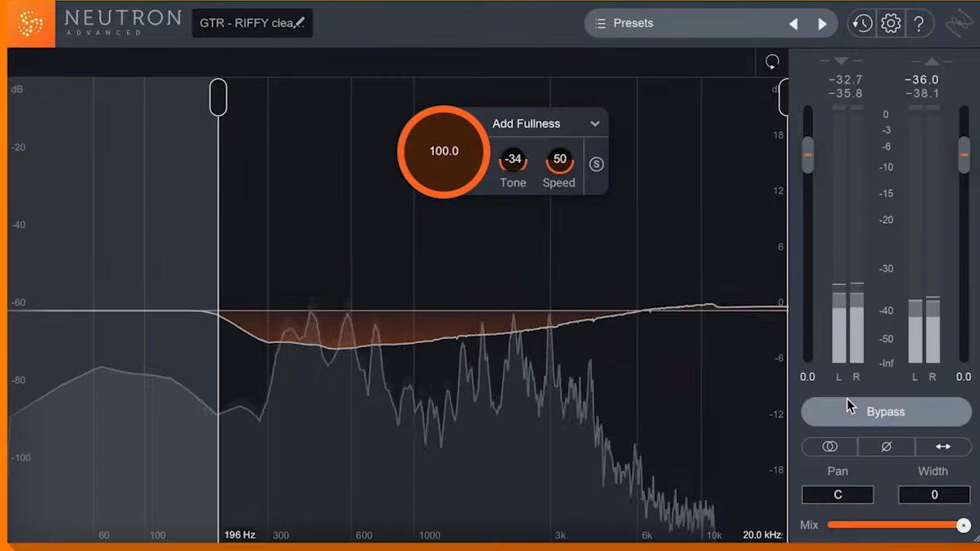Toggle the Bypass button
The width and height of the screenshot is (980, 551).
(x=886, y=412)
